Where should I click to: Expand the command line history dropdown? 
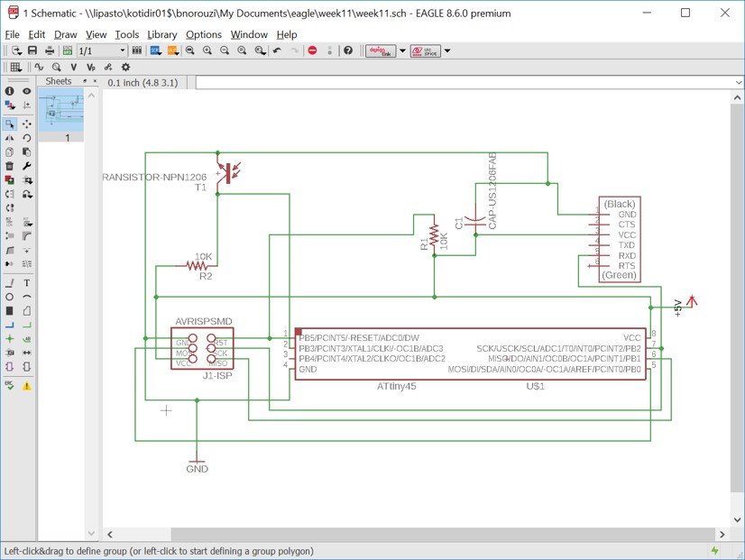(x=739, y=83)
